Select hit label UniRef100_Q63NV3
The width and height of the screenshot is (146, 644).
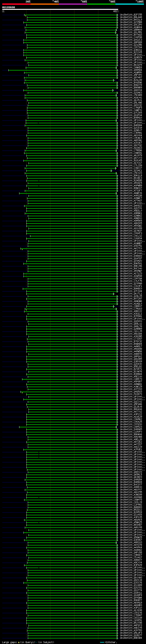(x=131, y=477)
